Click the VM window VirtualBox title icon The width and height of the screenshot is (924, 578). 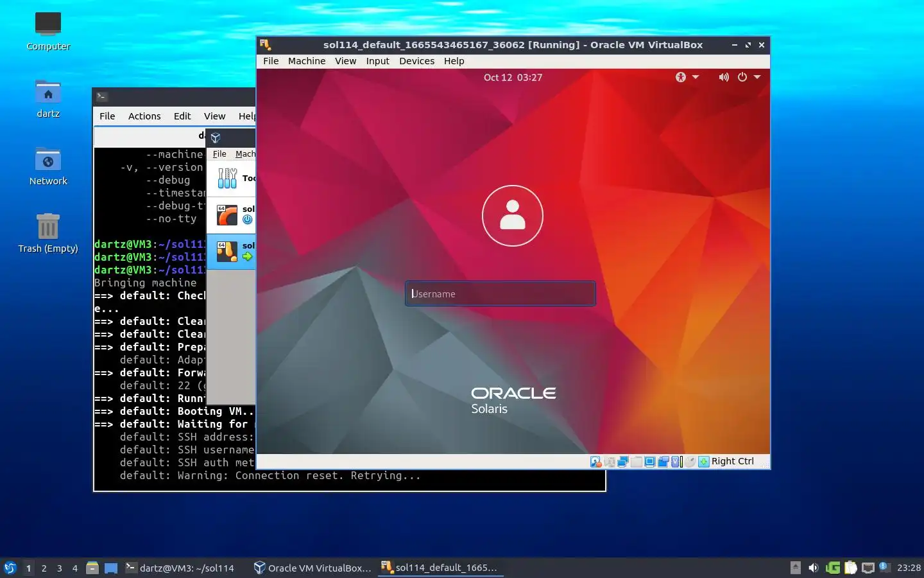coord(266,45)
